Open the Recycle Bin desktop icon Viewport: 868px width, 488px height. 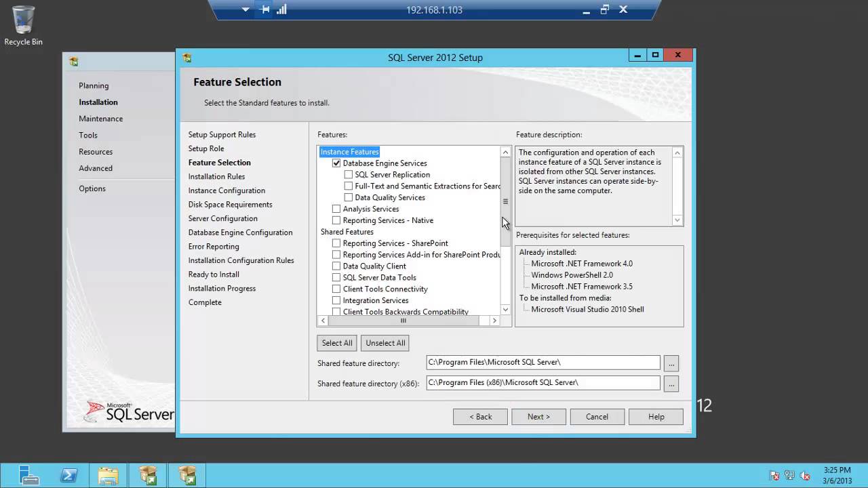(23, 26)
